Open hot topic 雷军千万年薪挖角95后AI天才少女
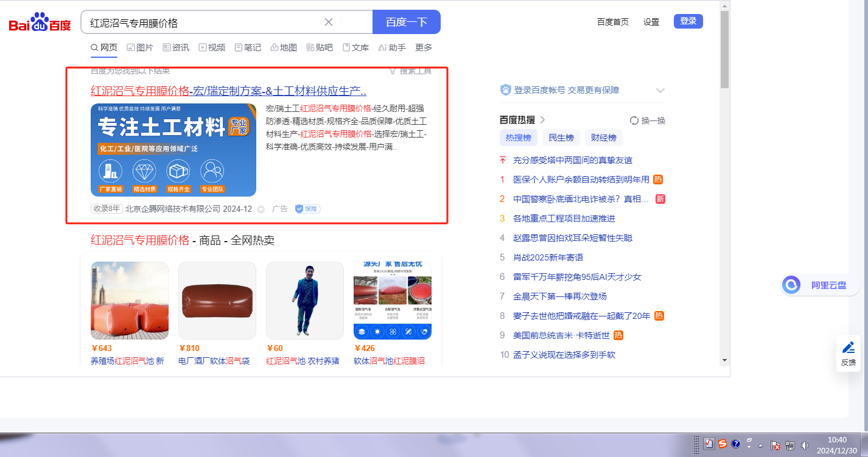Viewport: 868px width, 457px height. click(x=578, y=277)
